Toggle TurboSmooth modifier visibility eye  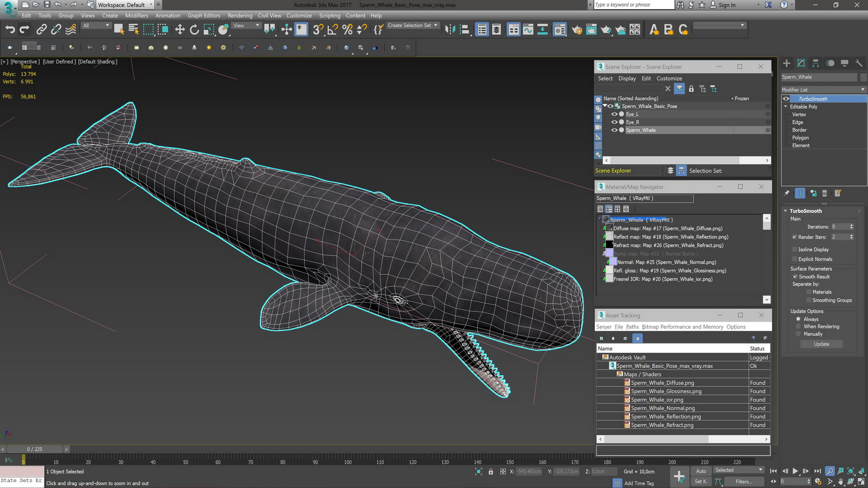click(x=786, y=99)
